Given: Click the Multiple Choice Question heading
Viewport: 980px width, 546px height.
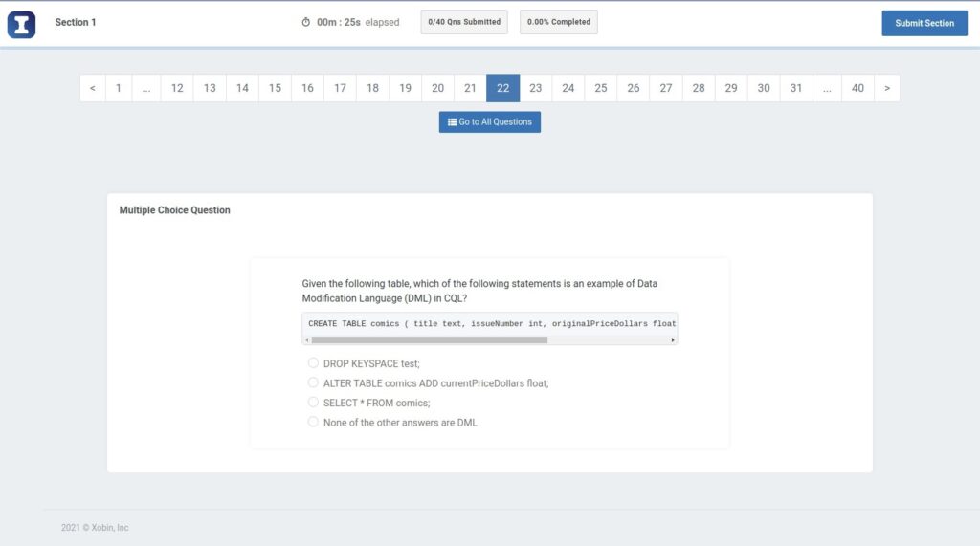Looking at the screenshot, I should (174, 210).
